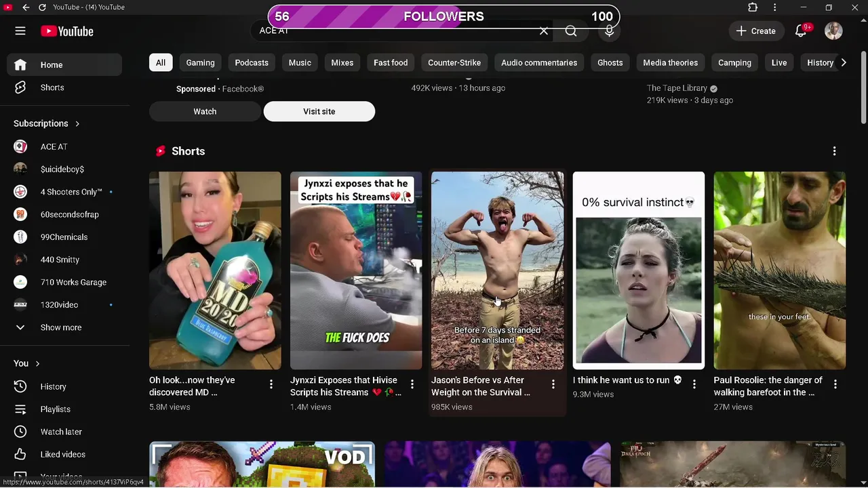Image resolution: width=868 pixels, height=488 pixels.
Task: Open the $uicideboy$ subscription
Action: coord(64,169)
